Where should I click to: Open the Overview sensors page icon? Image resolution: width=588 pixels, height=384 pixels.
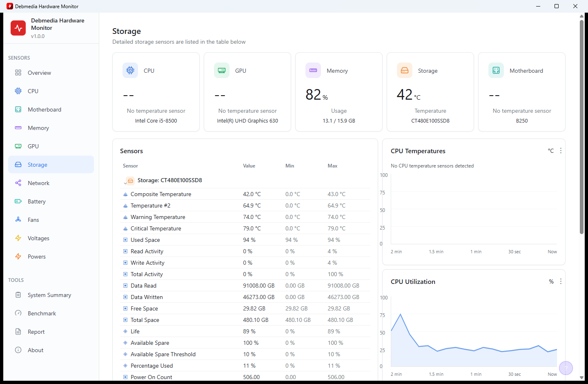[x=18, y=73]
